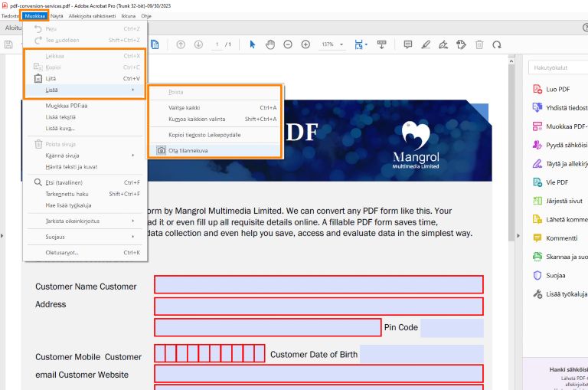Open the Muokkaa menu
This screenshot has height=390, width=588.
pos(35,16)
